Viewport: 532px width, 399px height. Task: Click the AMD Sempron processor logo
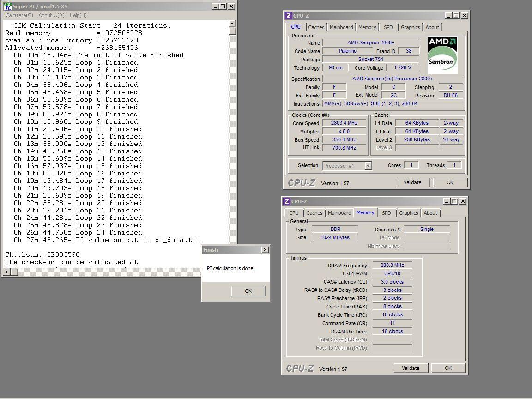click(442, 55)
